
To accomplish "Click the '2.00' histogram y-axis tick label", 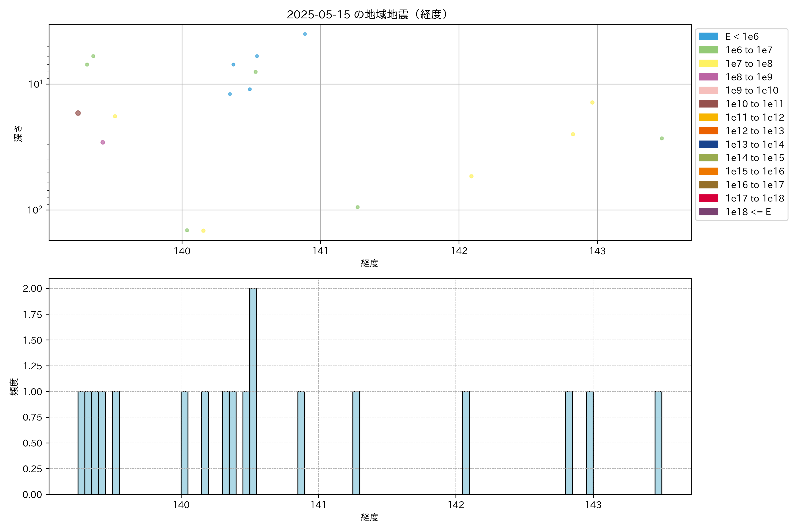I will click(x=32, y=288).
